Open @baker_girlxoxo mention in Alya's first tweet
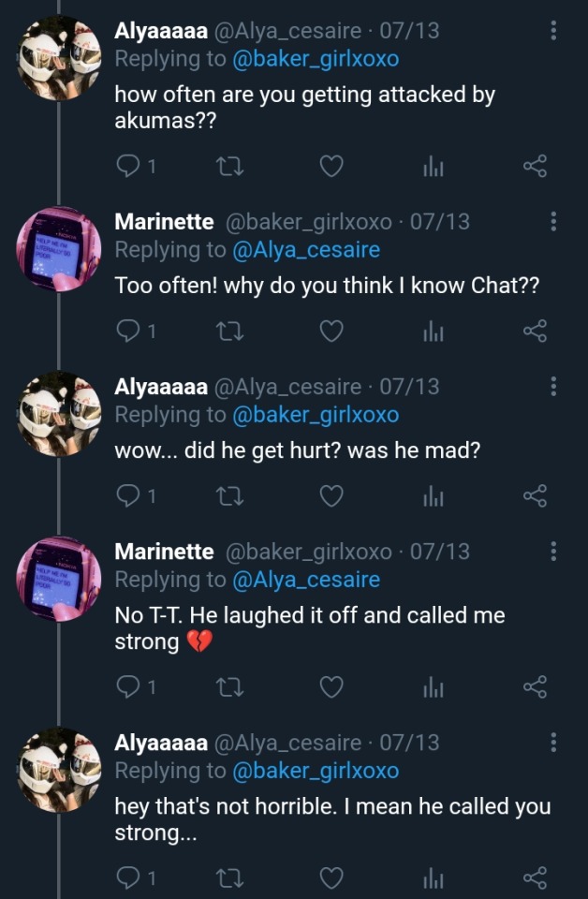588x899 pixels. point(315,58)
